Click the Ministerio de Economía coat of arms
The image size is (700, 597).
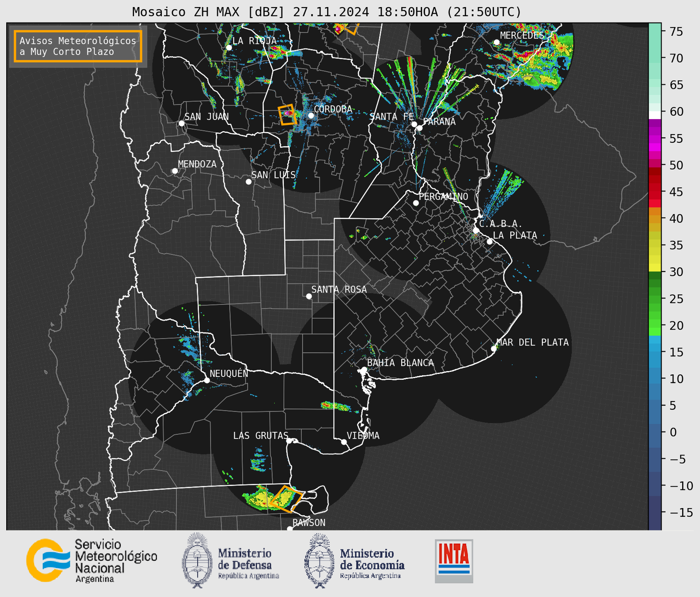pos(320,561)
